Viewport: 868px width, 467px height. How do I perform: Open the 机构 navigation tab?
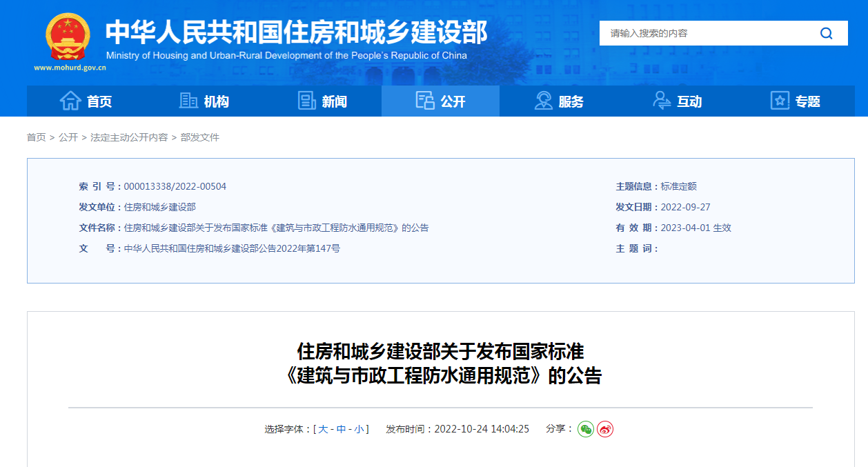click(x=204, y=101)
